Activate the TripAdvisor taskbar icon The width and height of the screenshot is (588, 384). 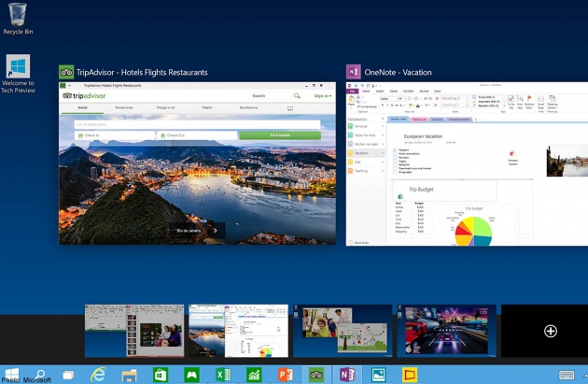(x=316, y=375)
